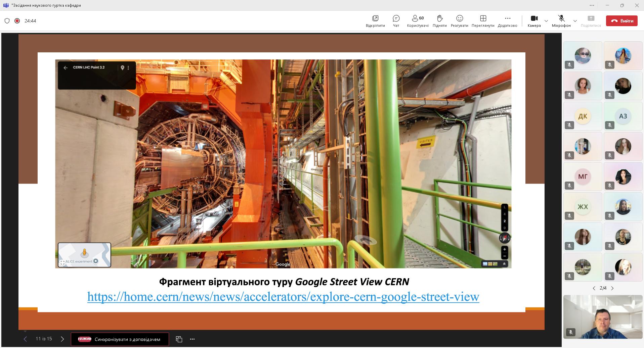Screen dimensions: 644x348
Task: Expand the Street View minimap fullscreen icon
Action: coord(62,263)
